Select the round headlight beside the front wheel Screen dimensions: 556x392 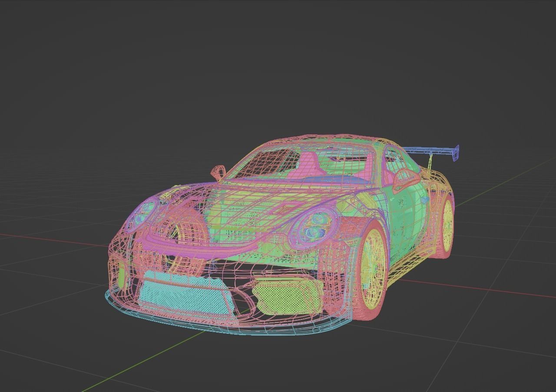pos(314,227)
